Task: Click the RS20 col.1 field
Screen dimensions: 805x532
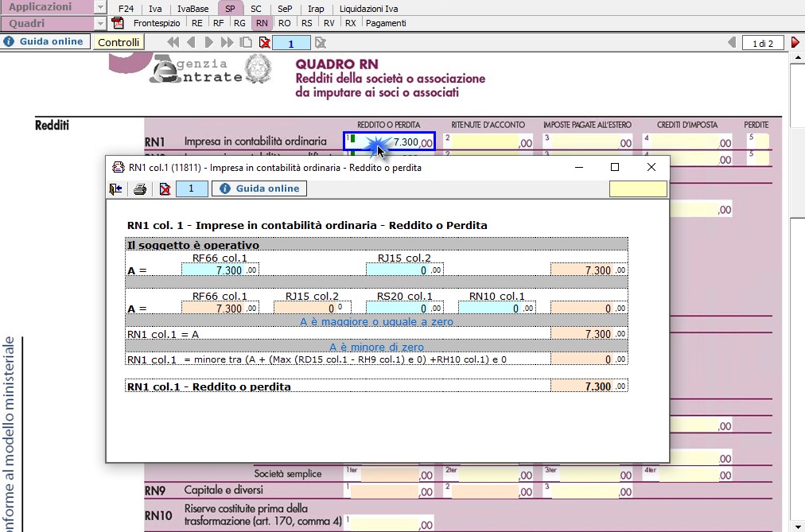Action: (x=405, y=308)
